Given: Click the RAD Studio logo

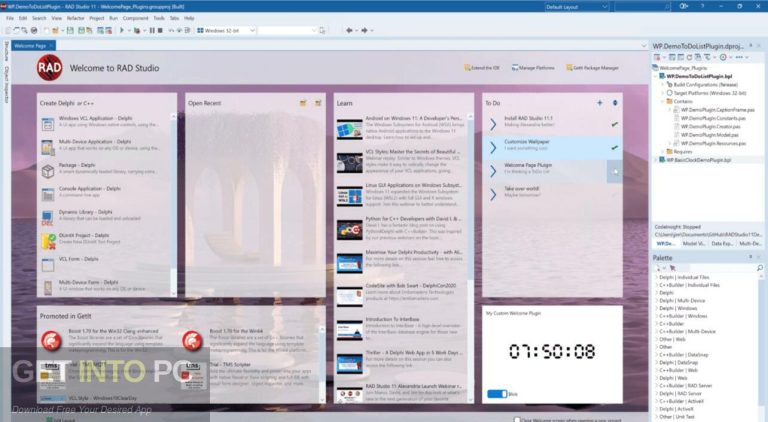Looking at the screenshot, I should (x=50, y=68).
